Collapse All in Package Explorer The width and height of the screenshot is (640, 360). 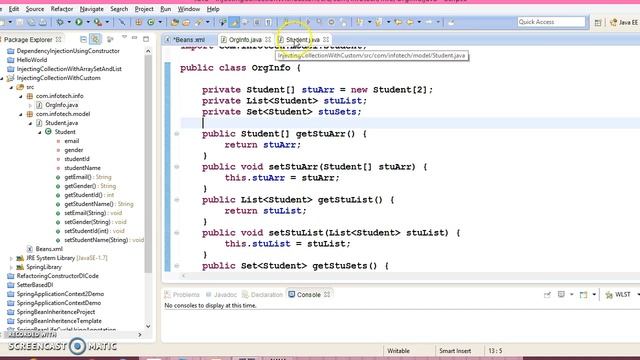pos(83,39)
